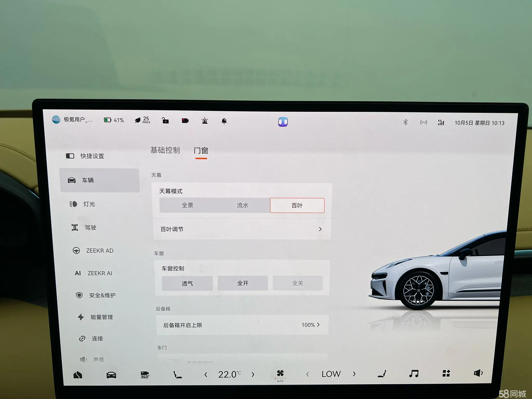The image size is (532, 399).
Task: Tap the music note icon
Action: click(414, 374)
